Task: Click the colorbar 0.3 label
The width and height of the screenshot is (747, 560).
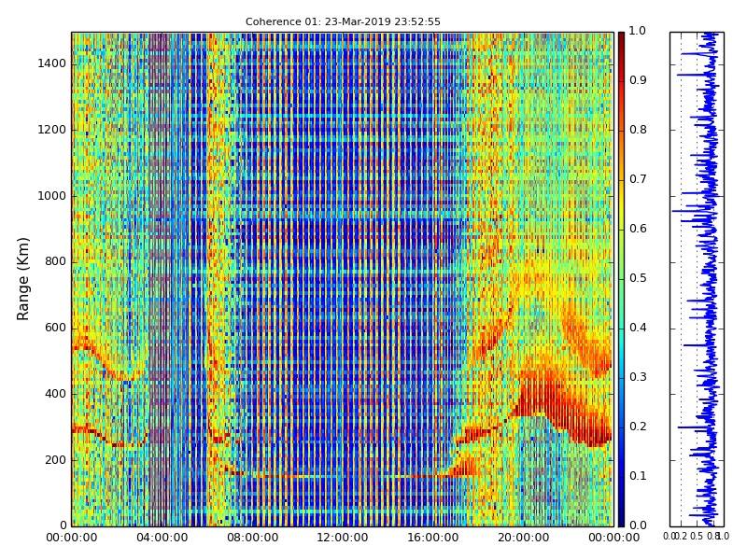Action: (x=638, y=377)
